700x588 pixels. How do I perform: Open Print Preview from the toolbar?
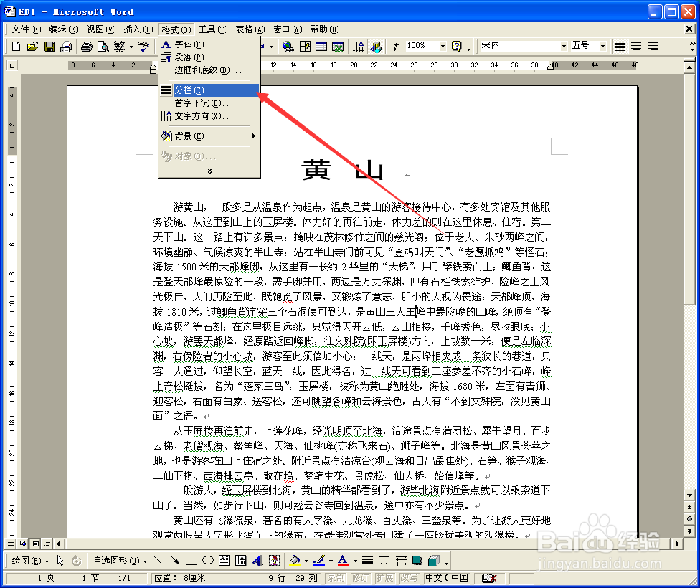click(104, 46)
